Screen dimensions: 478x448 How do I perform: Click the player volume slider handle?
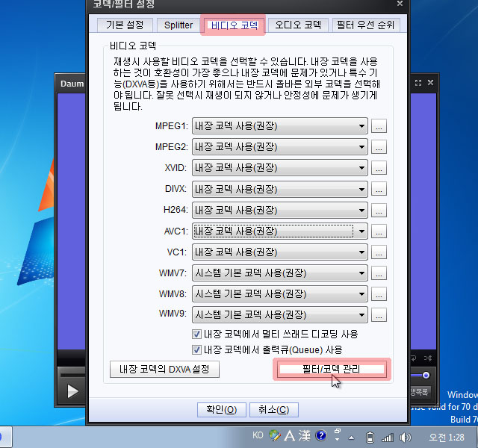point(426,375)
